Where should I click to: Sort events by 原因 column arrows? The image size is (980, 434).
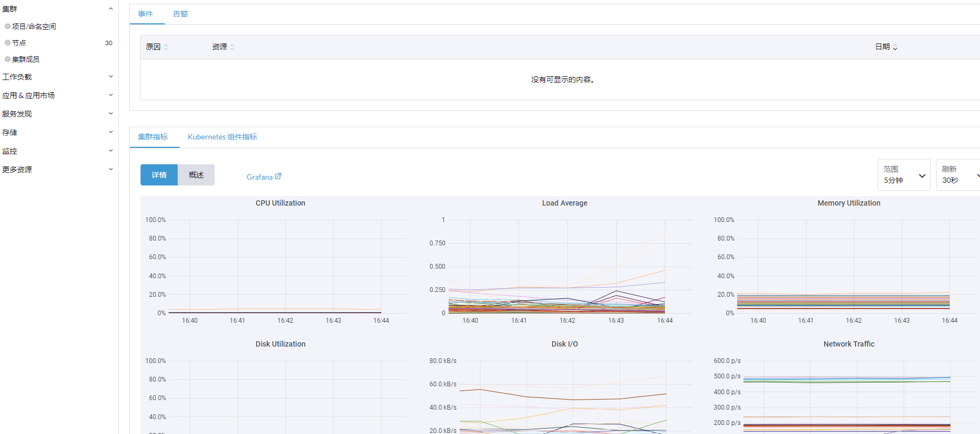pos(166,47)
